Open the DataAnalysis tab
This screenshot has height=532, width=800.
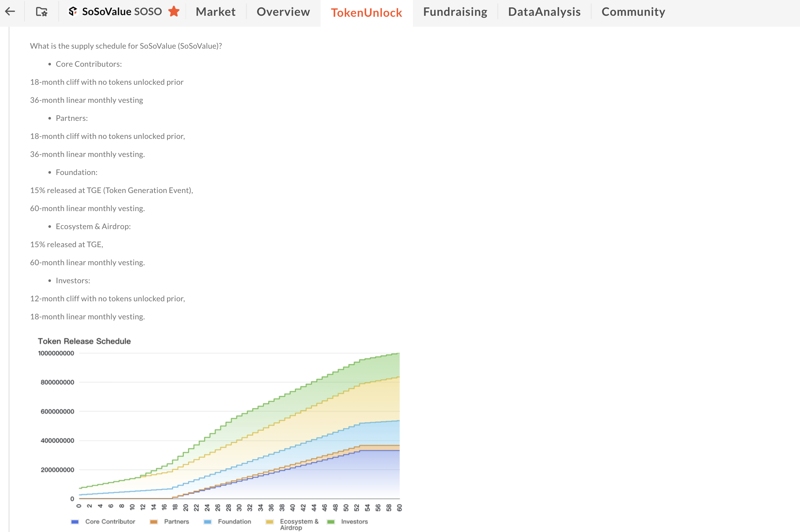click(x=544, y=11)
